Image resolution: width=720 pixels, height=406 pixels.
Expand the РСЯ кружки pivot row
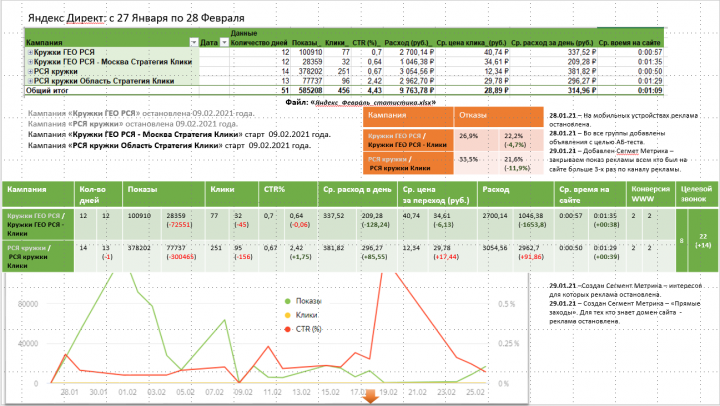pos(30,72)
